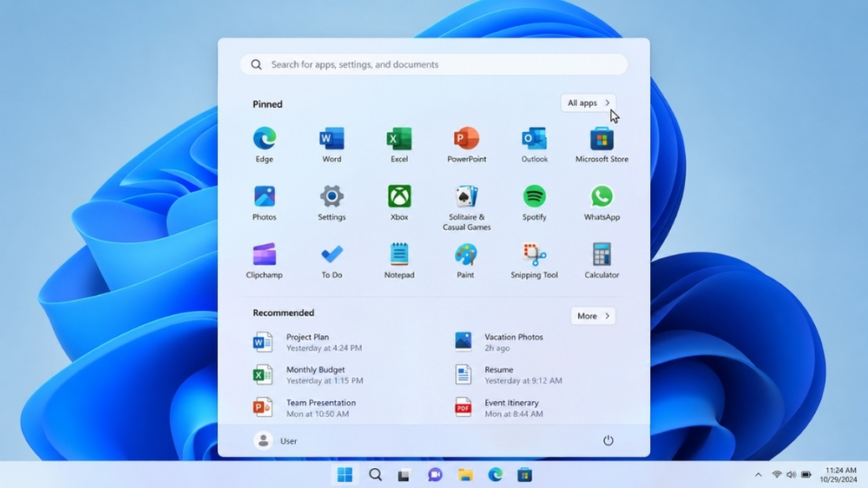Viewport: 868px width, 488px height.
Task: Open the Wi-Fi network tray icon
Action: coord(777,475)
